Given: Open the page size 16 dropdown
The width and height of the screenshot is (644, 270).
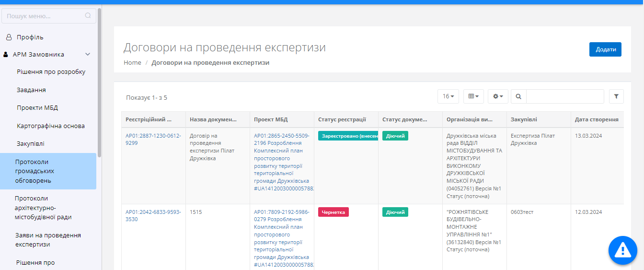Looking at the screenshot, I should (448, 96).
